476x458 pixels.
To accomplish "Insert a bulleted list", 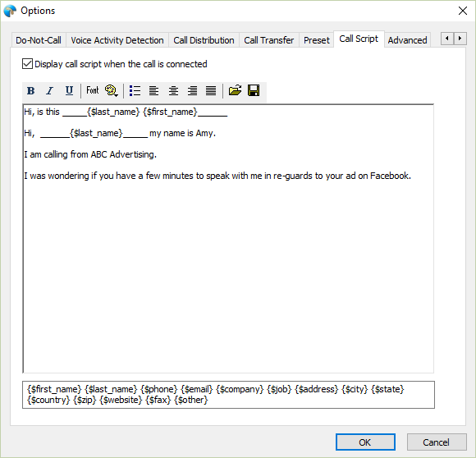I will 135,90.
